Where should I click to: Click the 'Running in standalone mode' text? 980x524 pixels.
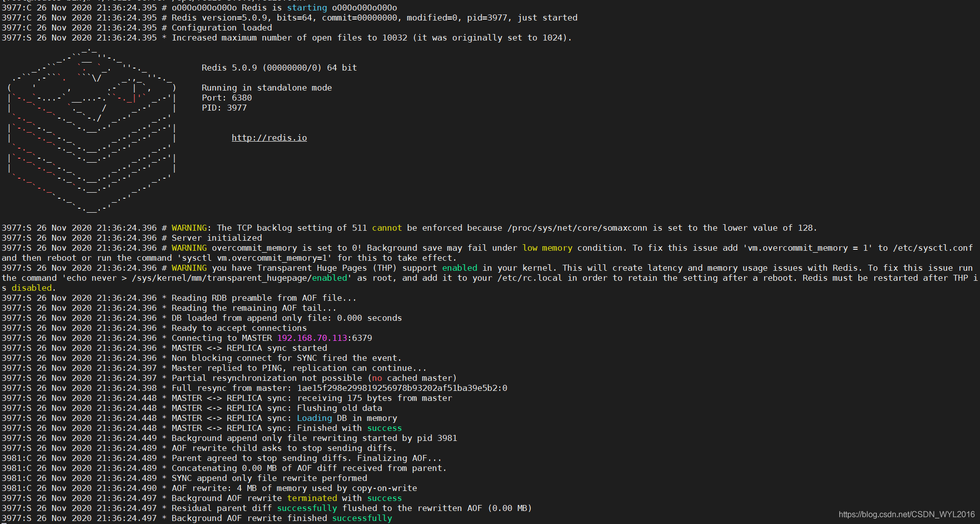(x=267, y=88)
